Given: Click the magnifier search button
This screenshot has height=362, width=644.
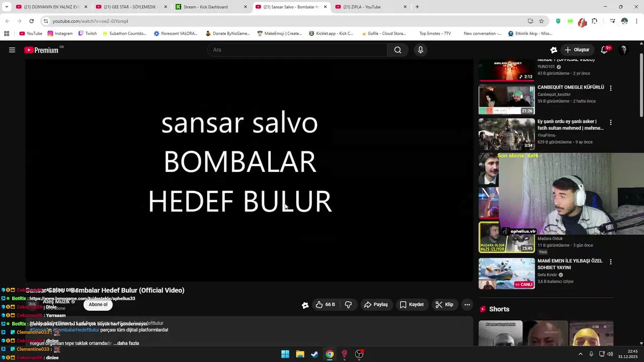Looking at the screenshot, I should pyautogui.click(x=397, y=50).
